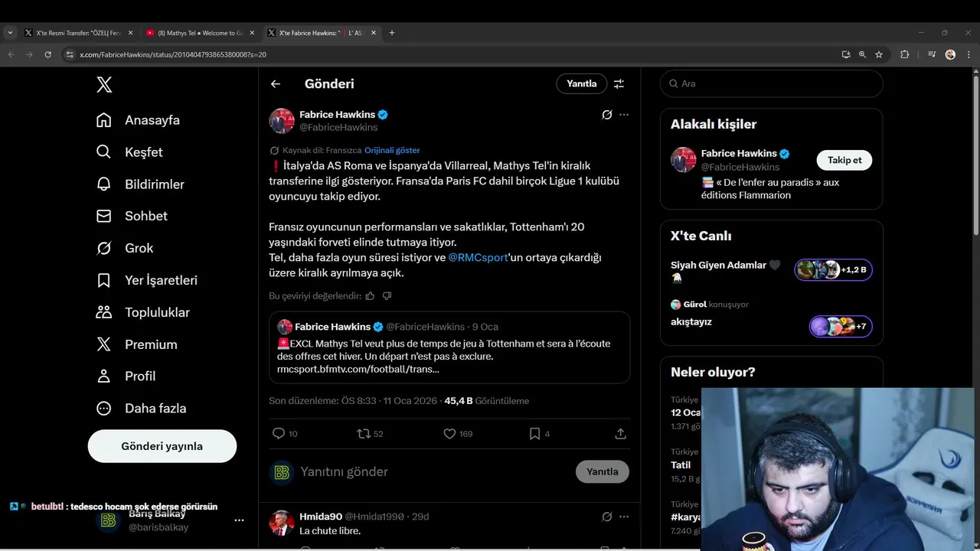Open Premium page

click(x=136, y=344)
